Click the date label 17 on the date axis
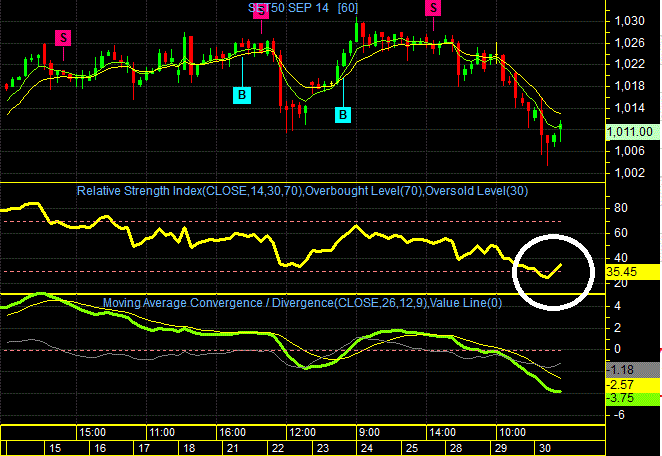This screenshot has height=456, width=662. (x=144, y=448)
